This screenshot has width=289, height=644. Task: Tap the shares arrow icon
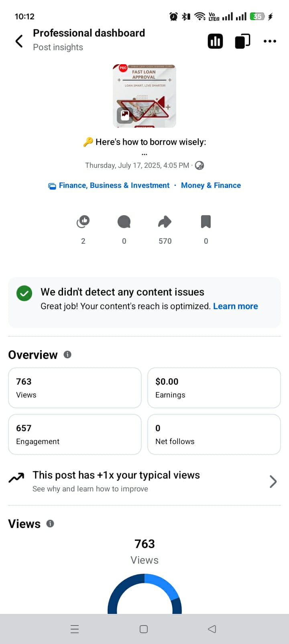(x=165, y=222)
